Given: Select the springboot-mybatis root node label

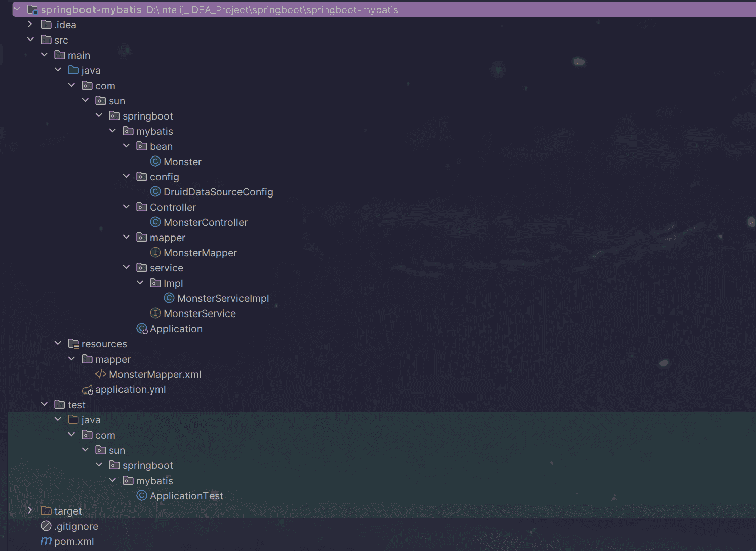Looking at the screenshot, I should (x=91, y=10).
